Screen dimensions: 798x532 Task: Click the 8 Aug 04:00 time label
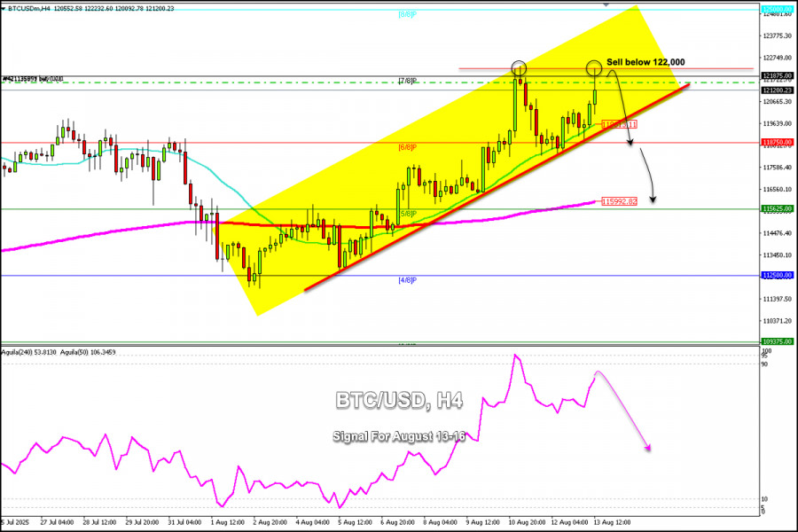click(441, 522)
